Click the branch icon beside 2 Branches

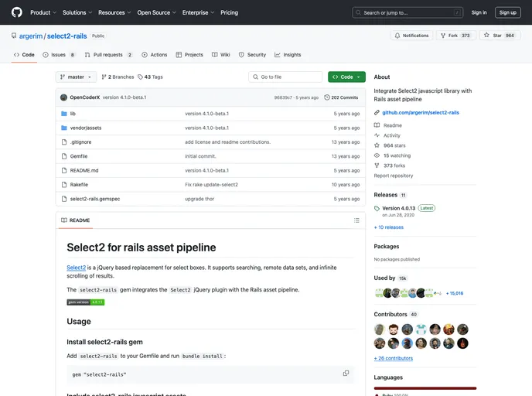pyautogui.click(x=104, y=77)
